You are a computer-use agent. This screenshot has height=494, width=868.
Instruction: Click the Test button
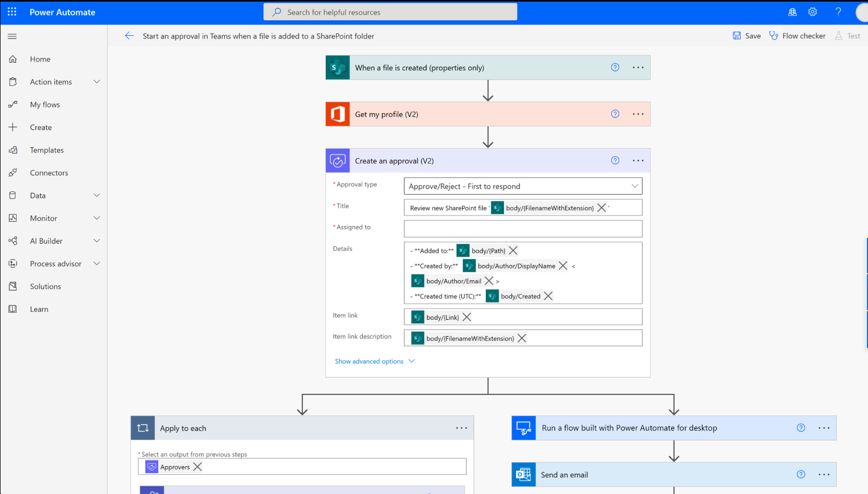(x=848, y=36)
